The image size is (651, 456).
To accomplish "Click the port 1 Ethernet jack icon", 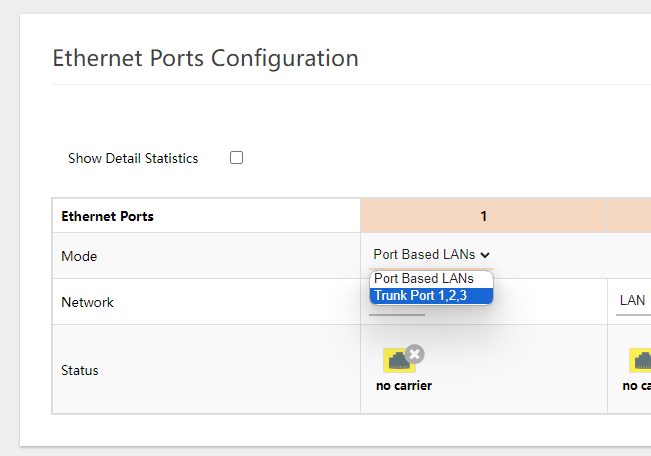I will pyautogui.click(x=399, y=361).
